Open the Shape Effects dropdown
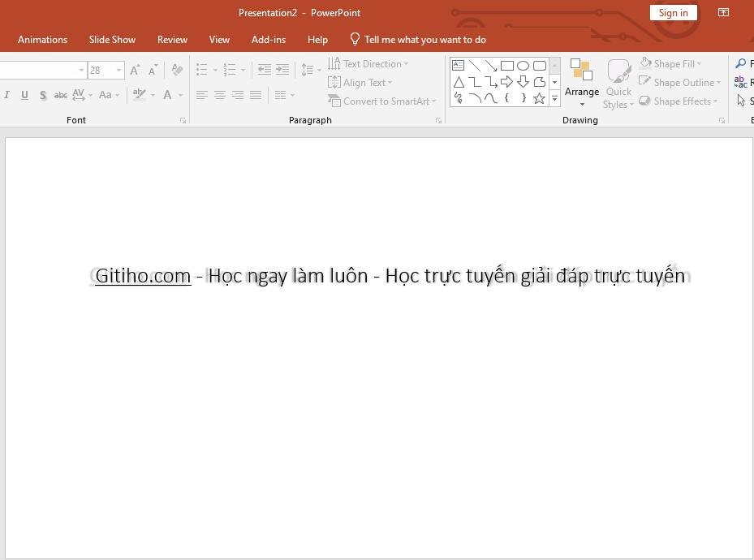The height and width of the screenshot is (560, 754). [680, 101]
